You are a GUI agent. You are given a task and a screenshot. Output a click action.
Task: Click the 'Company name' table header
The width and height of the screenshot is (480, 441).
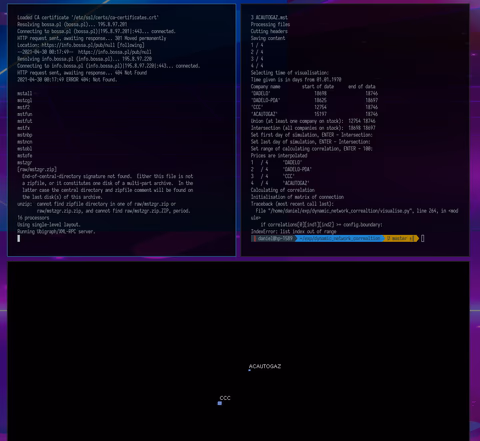[266, 86]
